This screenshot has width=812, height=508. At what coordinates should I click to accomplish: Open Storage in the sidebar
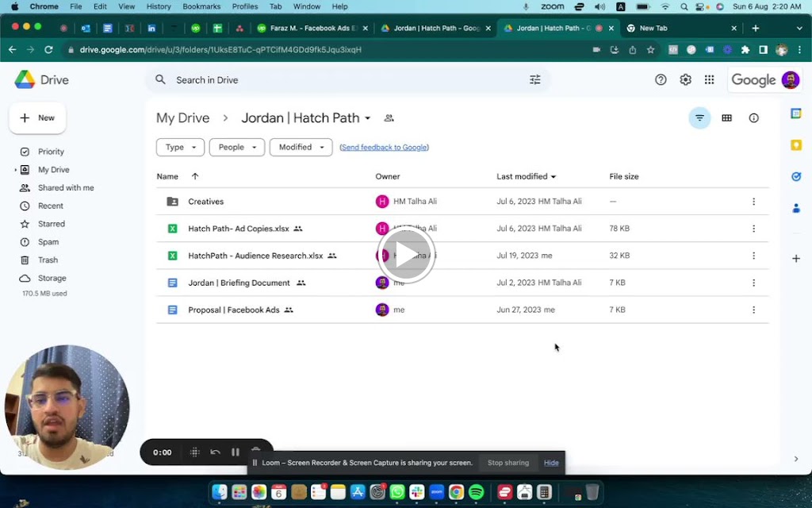52,279
